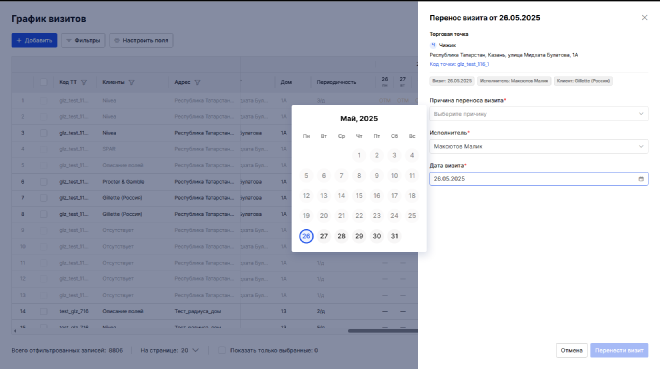Select day 26 in the May calendar
The image size is (660, 369).
(306, 236)
